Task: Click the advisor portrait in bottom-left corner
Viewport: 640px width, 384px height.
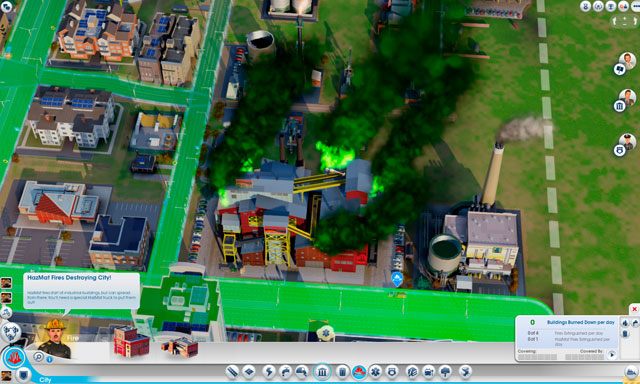Action: 6,377
